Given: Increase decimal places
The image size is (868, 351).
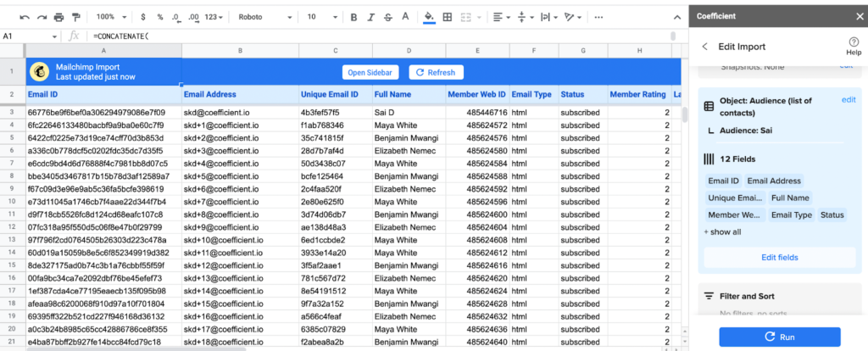Looking at the screenshot, I should click(194, 17).
